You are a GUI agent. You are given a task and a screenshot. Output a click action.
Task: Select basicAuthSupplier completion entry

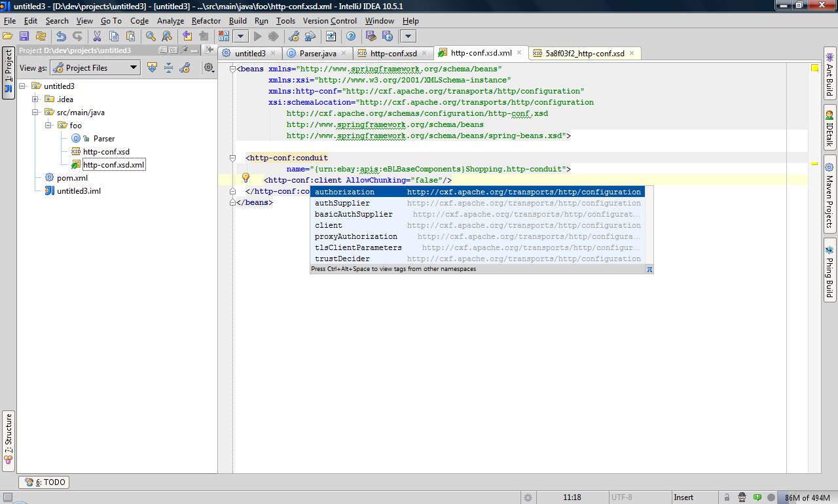(477, 214)
